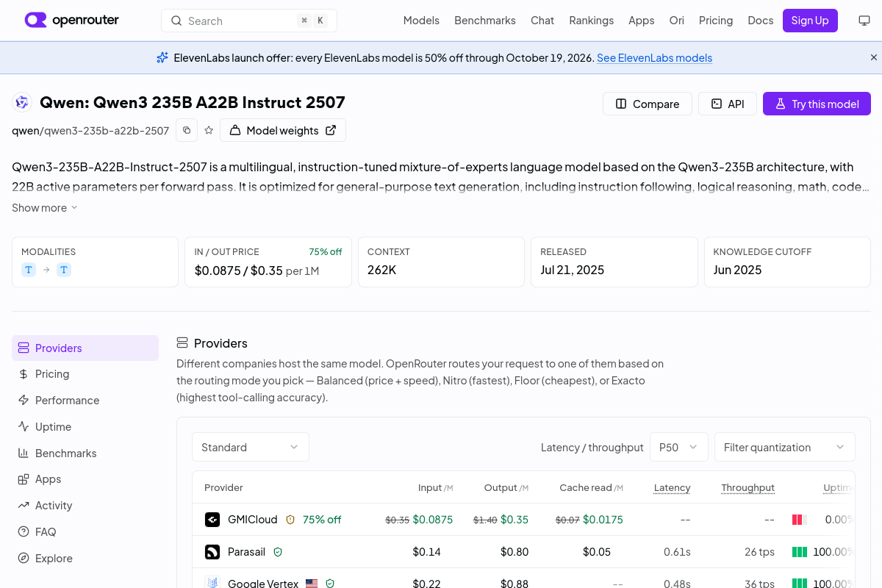The height and width of the screenshot is (588, 882).
Task: Click the US flag icon for Google Vertex
Action: click(312, 584)
